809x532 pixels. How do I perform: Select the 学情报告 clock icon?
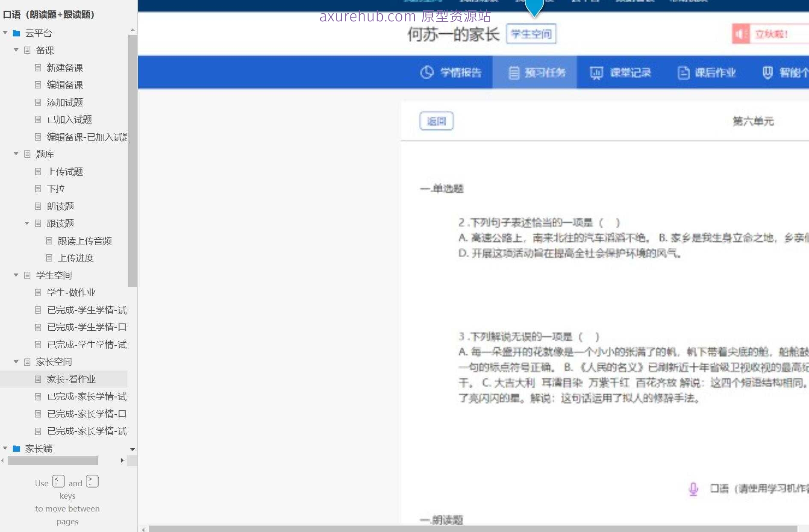tap(427, 73)
